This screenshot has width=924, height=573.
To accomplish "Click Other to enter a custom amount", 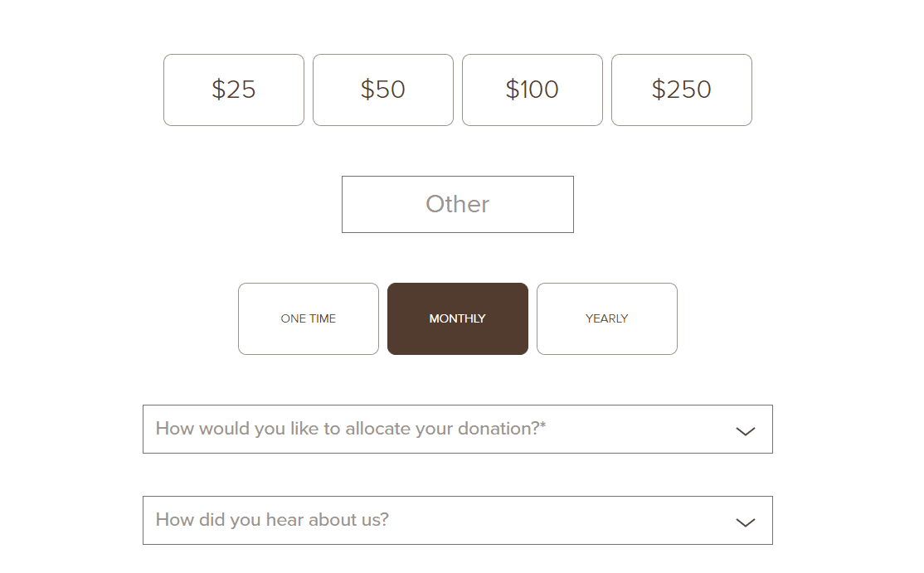I will [457, 204].
